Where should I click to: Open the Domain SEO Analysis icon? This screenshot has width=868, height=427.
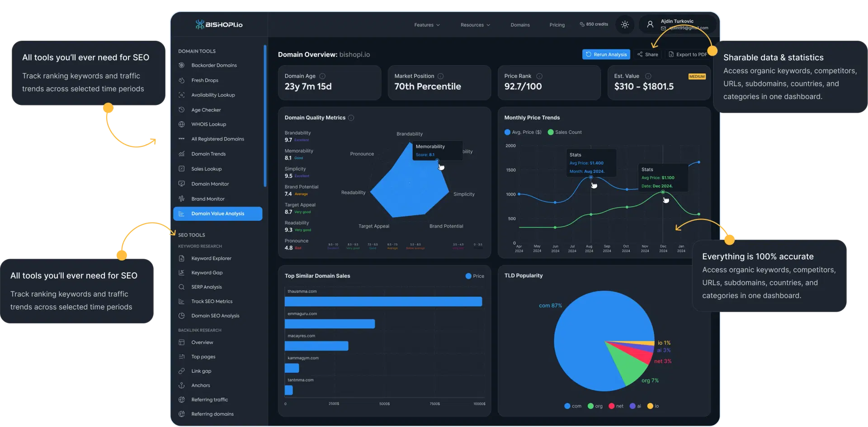[x=181, y=316]
